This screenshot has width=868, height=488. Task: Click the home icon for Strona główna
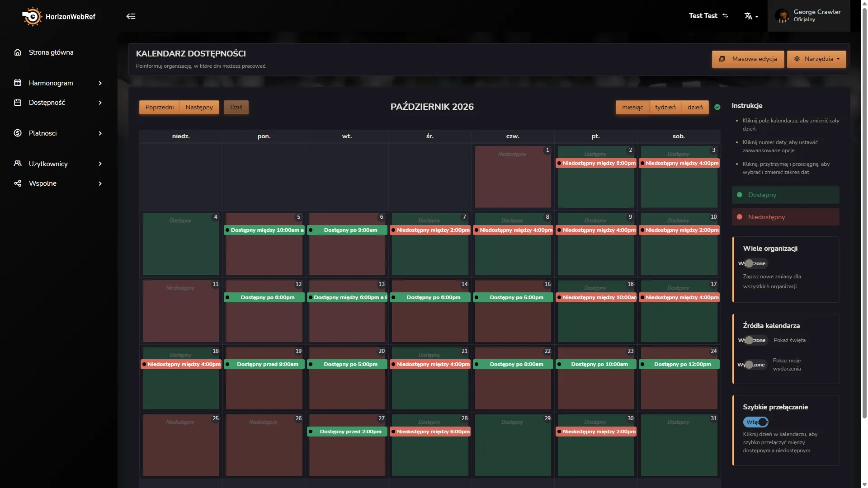tap(18, 52)
